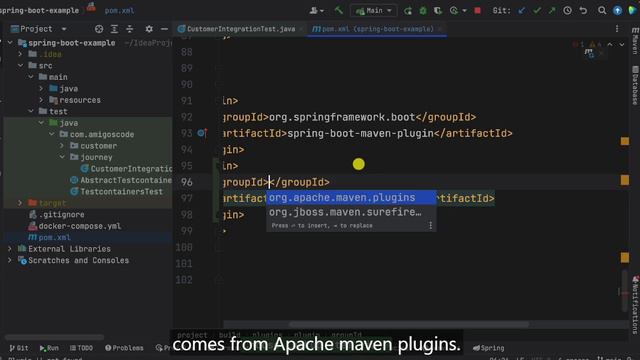Open the Problems tool window button
Image resolution: width=640 pixels, height=360 pixels.
tap(124, 348)
